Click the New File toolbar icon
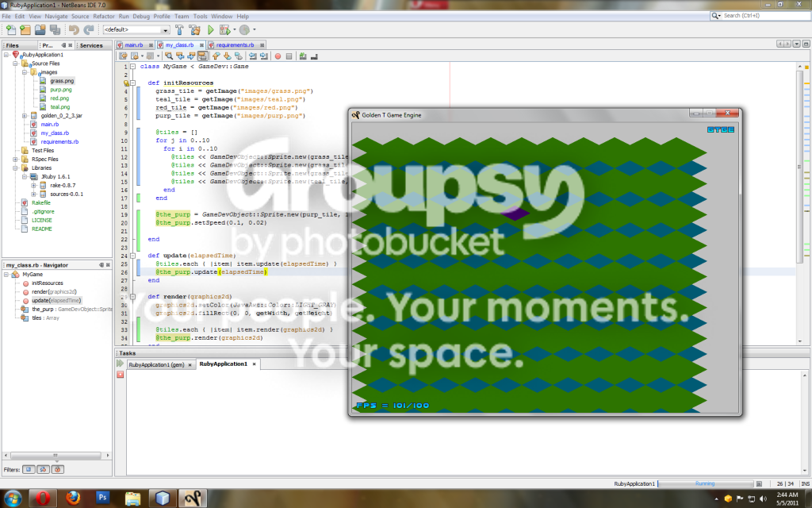The image size is (812, 508). [x=11, y=30]
